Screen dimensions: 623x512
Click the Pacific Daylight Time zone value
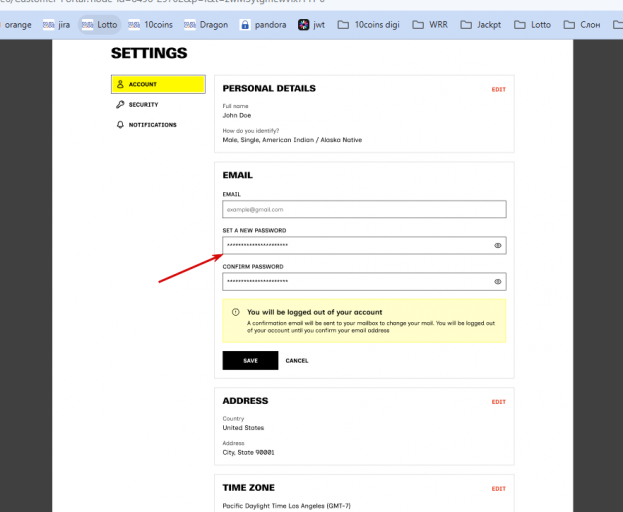[286, 506]
